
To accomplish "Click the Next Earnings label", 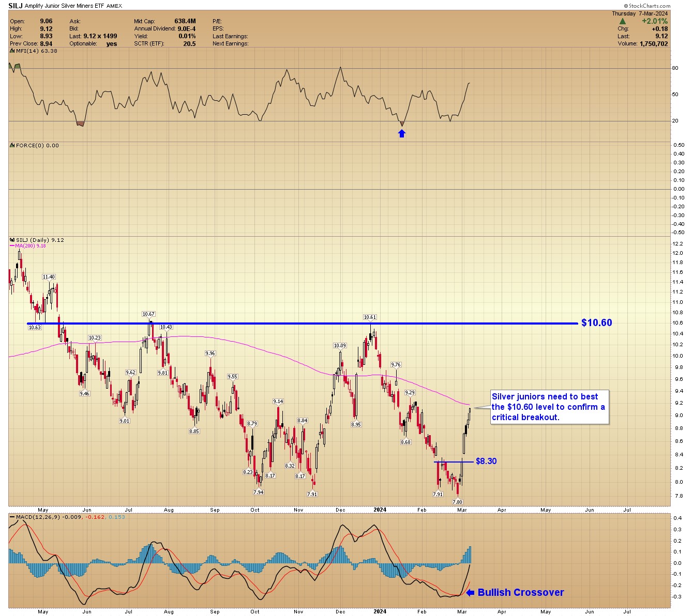I will click(230, 44).
